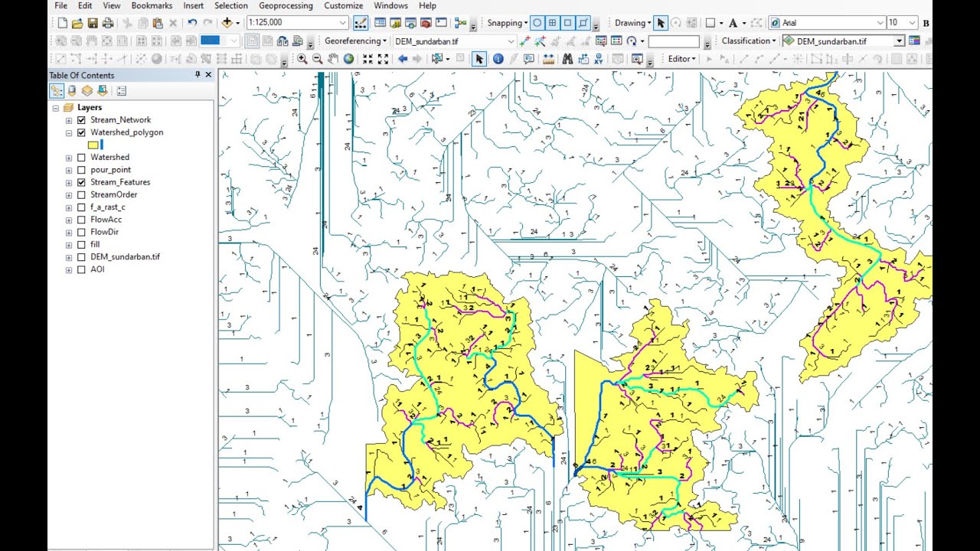Select the Measure ruler tool
Image resolution: width=980 pixels, height=551 pixels.
549,59
